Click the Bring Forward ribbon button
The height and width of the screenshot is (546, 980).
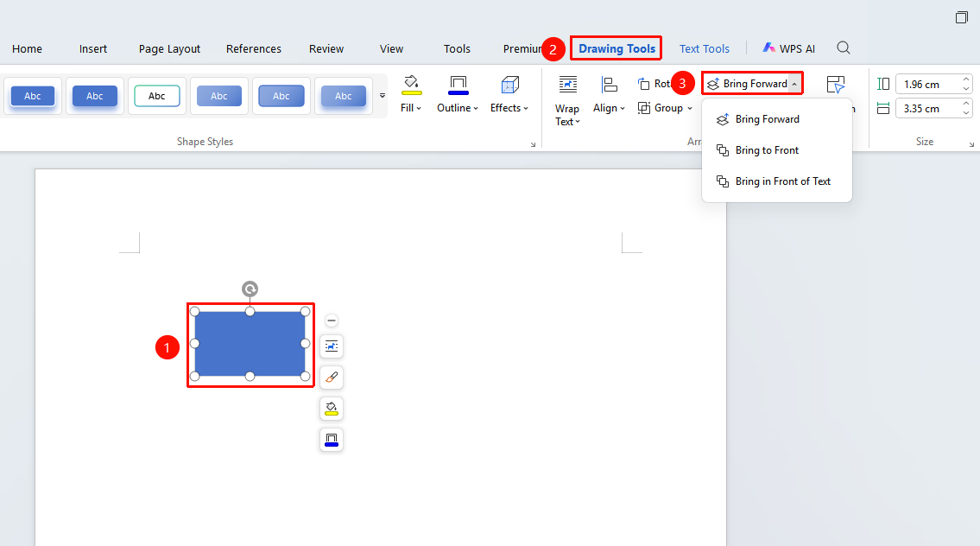tap(747, 84)
